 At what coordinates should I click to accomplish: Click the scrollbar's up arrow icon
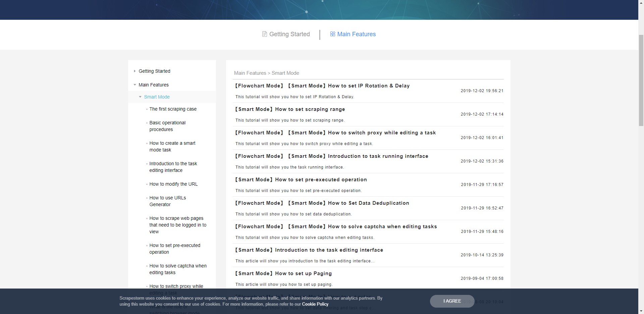point(641,3)
